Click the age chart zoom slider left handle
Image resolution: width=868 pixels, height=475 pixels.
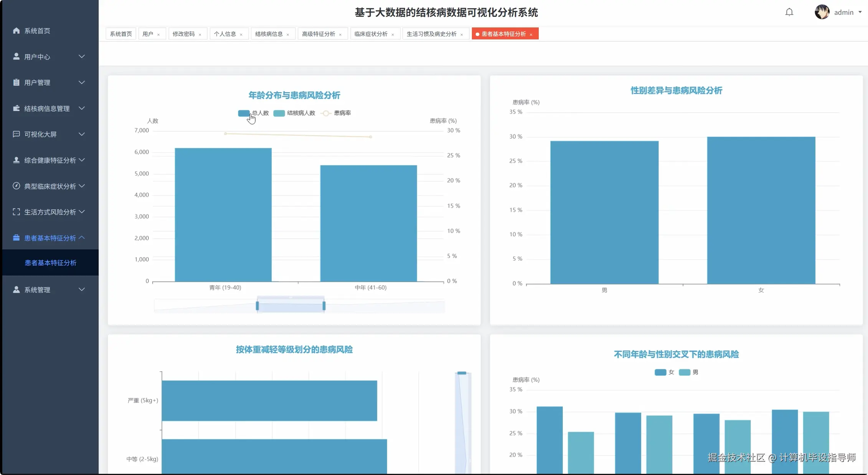(257, 306)
